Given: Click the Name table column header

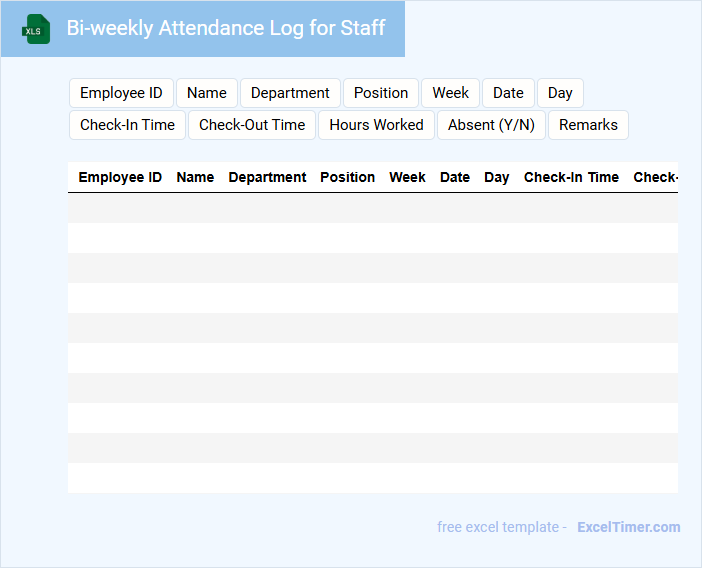Looking at the screenshot, I should pyautogui.click(x=195, y=177).
